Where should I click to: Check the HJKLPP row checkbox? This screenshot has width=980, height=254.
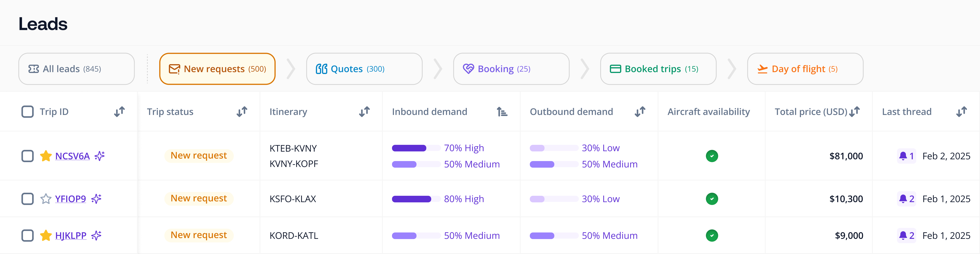click(27, 235)
